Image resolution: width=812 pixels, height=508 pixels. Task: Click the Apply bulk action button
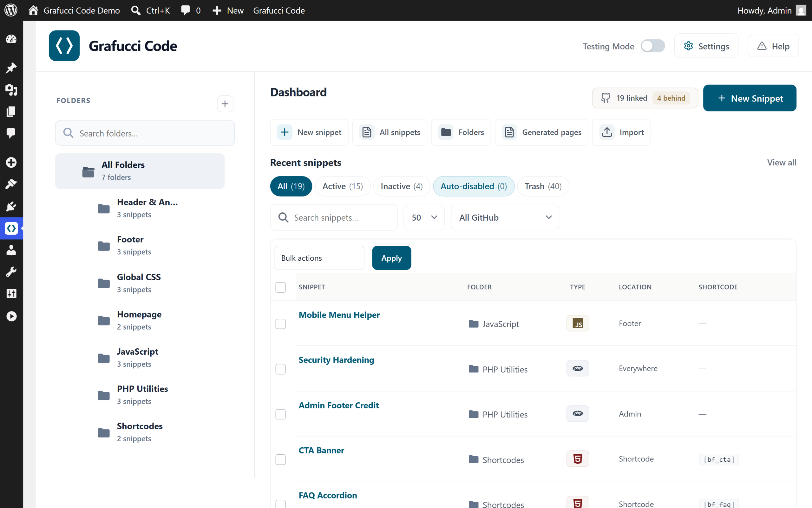tap(391, 258)
